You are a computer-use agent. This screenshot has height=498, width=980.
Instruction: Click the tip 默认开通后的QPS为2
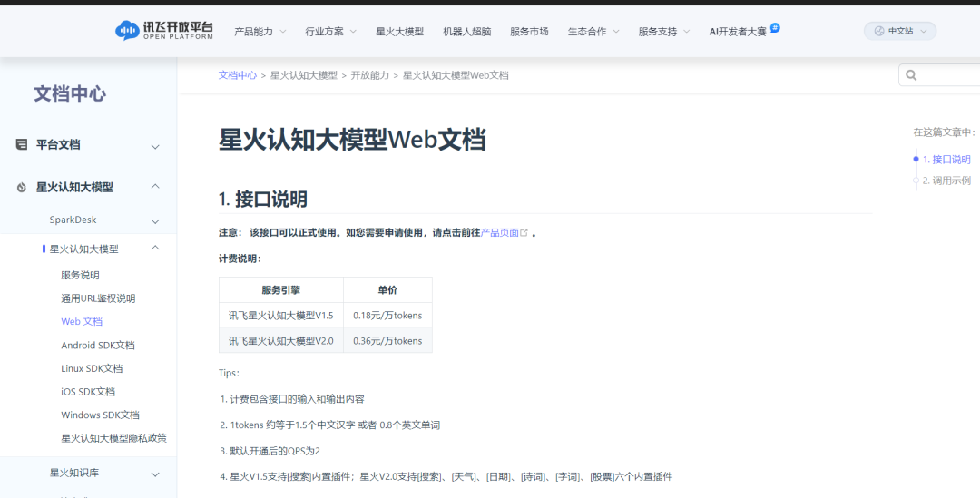pyautogui.click(x=274, y=451)
